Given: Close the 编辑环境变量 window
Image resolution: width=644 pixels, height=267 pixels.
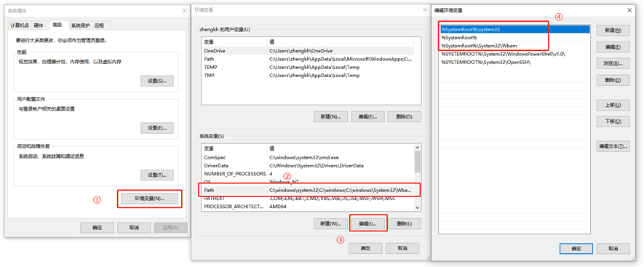Looking at the screenshot, I should pos(629,10).
